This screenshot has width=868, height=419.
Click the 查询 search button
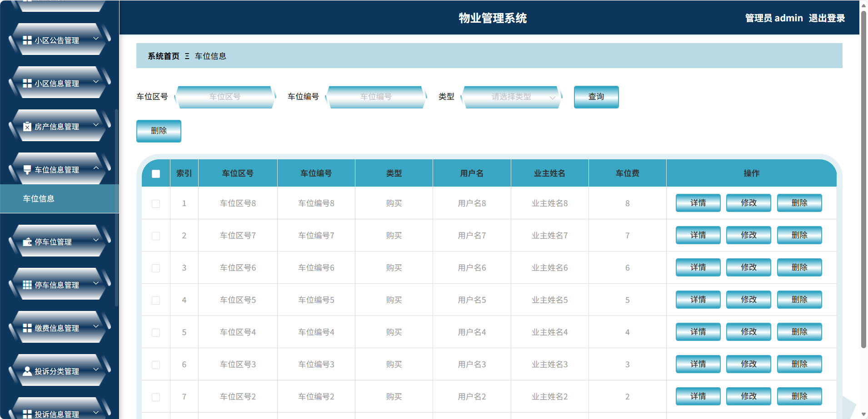coord(596,97)
